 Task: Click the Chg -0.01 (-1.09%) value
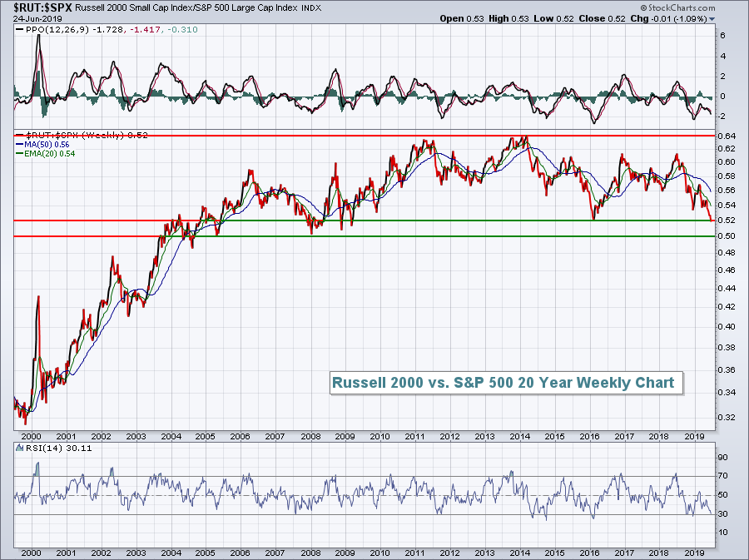pos(669,18)
